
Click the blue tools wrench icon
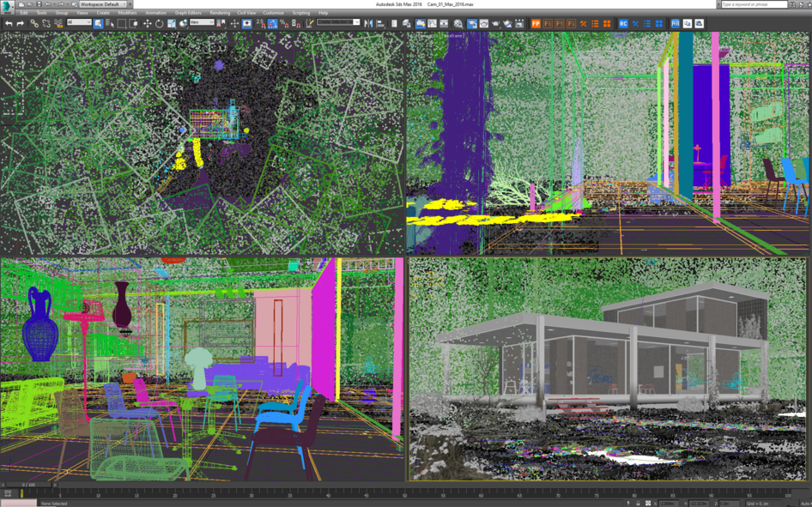(635, 23)
